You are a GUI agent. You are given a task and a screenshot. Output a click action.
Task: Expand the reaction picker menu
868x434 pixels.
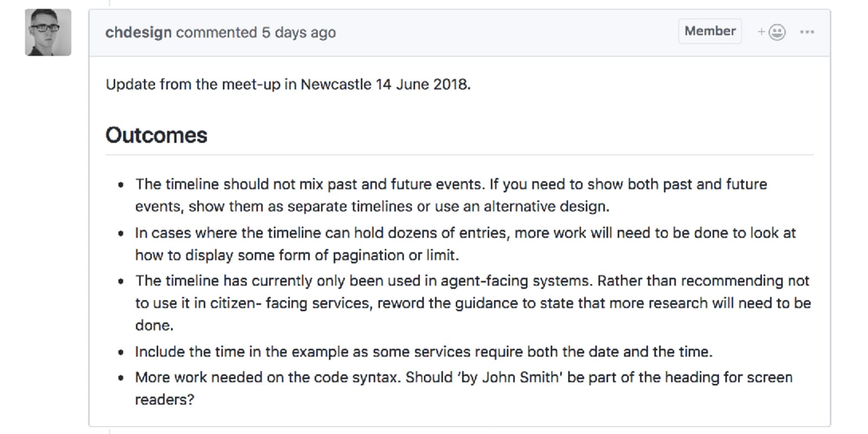point(773,31)
